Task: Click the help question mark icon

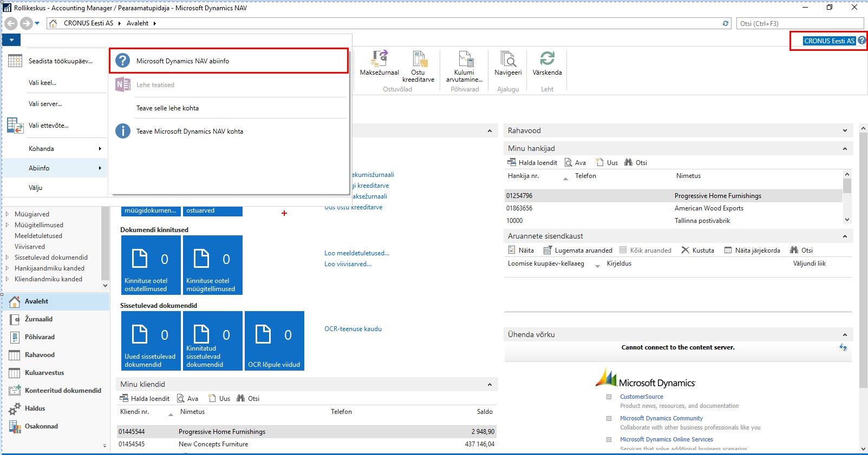Action: point(862,41)
